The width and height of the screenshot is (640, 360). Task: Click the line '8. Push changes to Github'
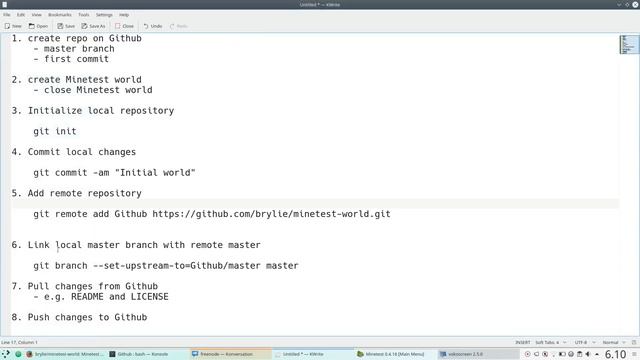79,317
